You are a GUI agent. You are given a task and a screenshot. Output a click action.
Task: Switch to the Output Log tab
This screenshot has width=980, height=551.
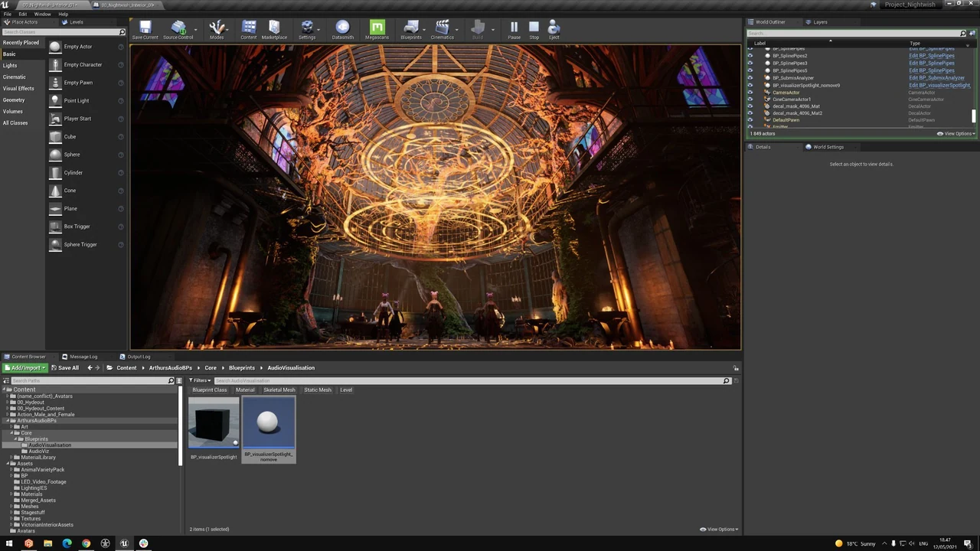pyautogui.click(x=139, y=357)
